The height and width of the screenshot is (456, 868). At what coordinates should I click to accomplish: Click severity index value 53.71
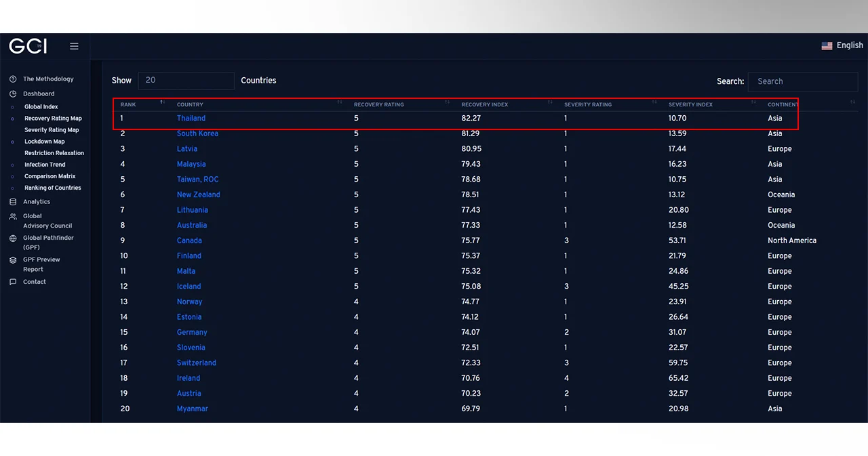coord(677,241)
